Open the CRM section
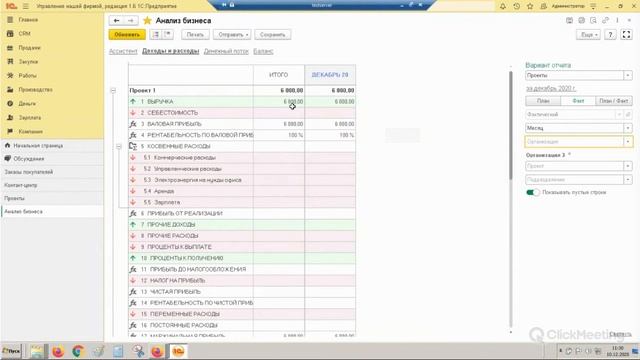Screen dimensions: 640x360 pos(24,33)
